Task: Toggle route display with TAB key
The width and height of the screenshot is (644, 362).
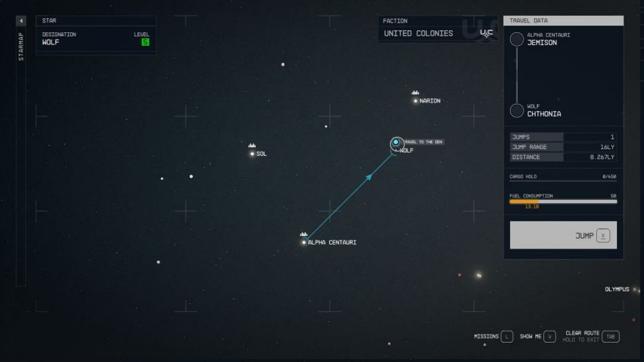Action: click(611, 337)
